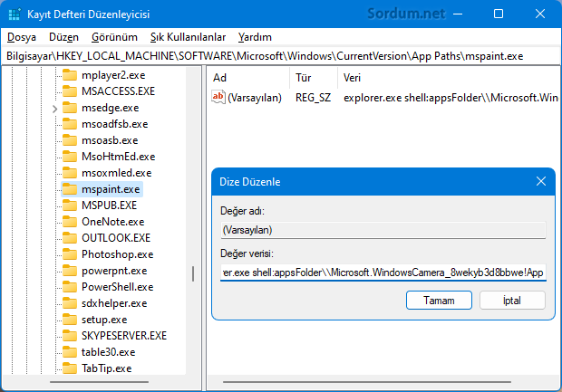Cancel the dialog with the İptal button

point(512,300)
